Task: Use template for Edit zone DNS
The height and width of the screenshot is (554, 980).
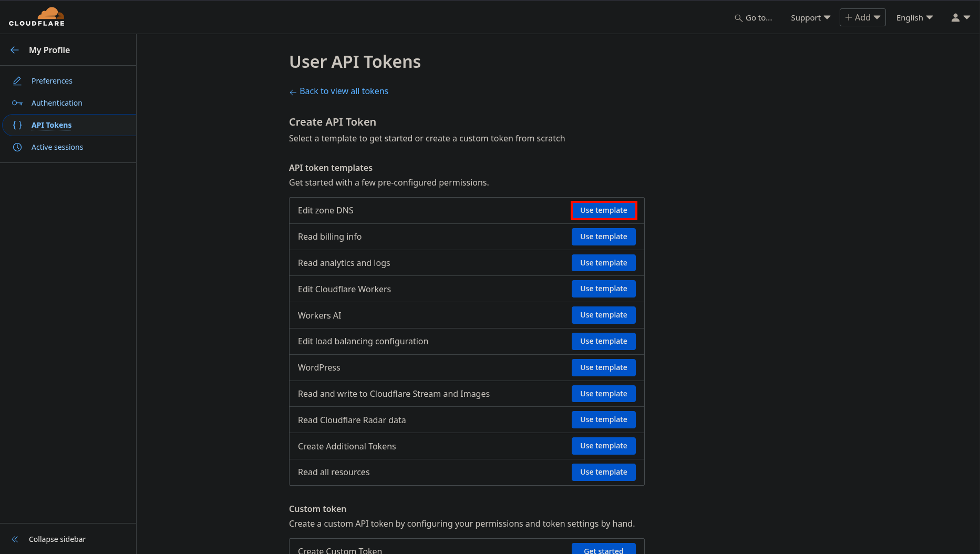Action: pos(603,210)
